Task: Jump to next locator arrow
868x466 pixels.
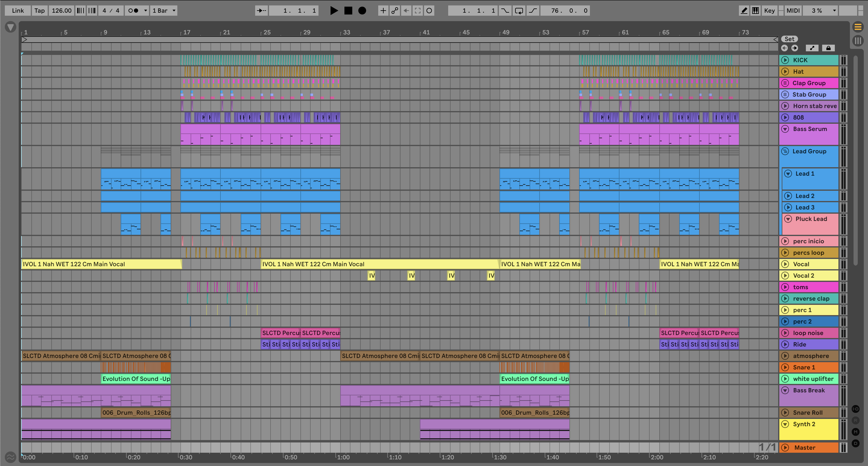Action: pyautogui.click(x=794, y=48)
